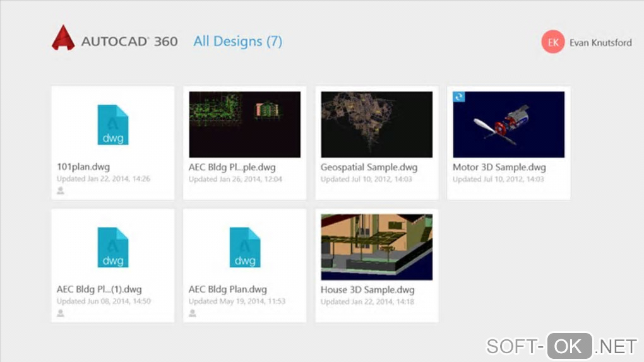Open the AEC Bldg Plan.dwg file icon

[x=245, y=247]
